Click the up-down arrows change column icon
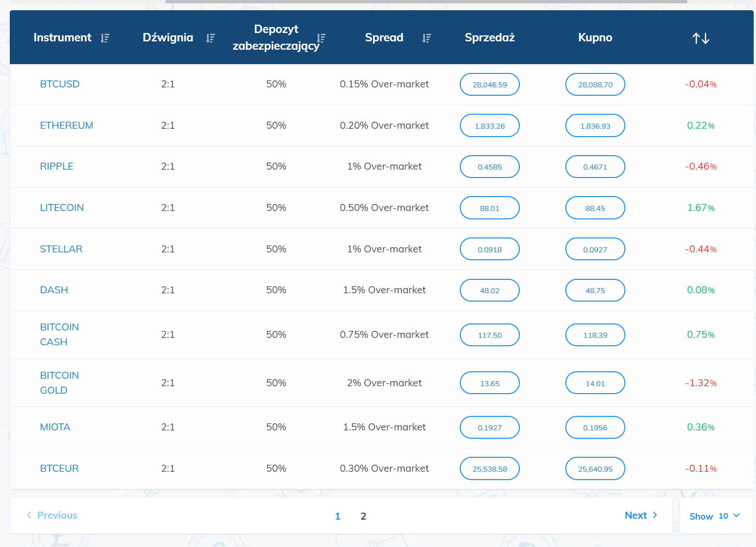This screenshot has width=756, height=547. tap(701, 38)
